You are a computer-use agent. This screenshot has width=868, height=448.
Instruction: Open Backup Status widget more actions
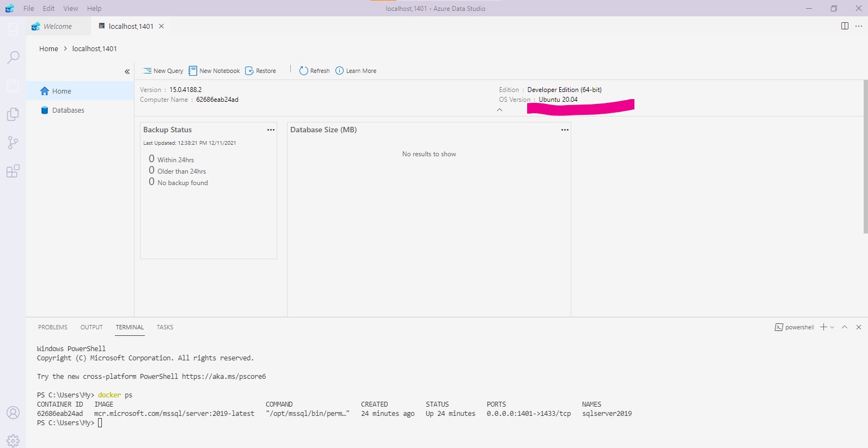pyautogui.click(x=271, y=130)
